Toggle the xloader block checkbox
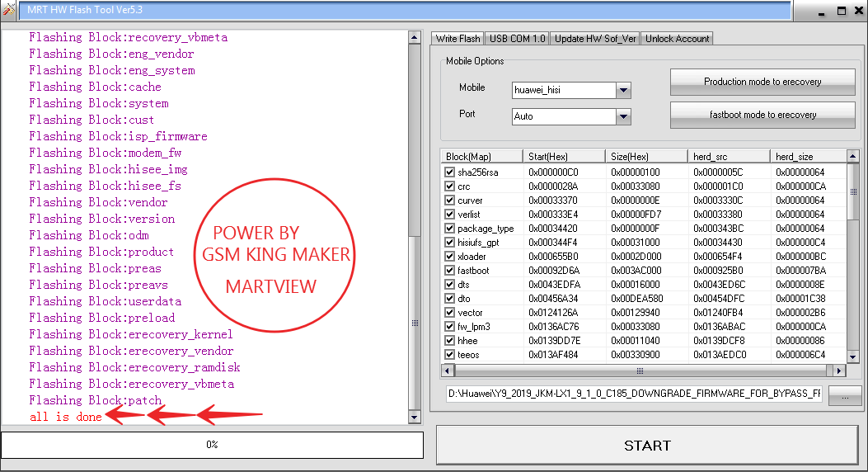 pos(449,257)
